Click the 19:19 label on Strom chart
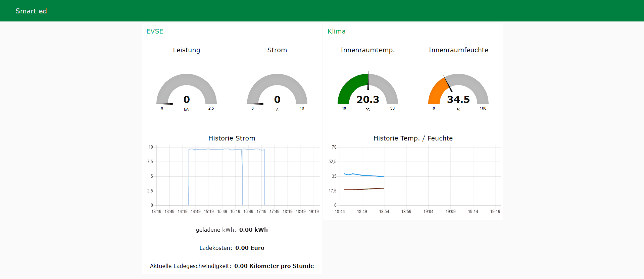Image resolution: width=644 pixels, height=279 pixels. tap(314, 212)
